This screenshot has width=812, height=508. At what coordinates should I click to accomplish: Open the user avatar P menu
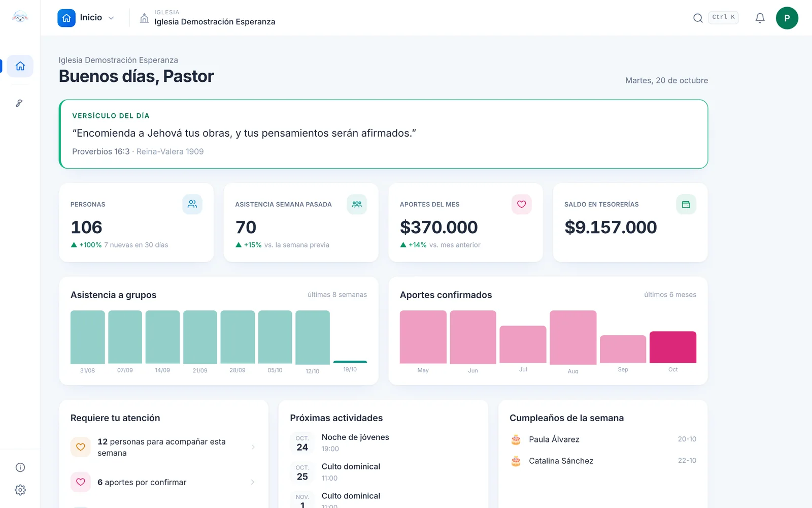[x=787, y=18]
